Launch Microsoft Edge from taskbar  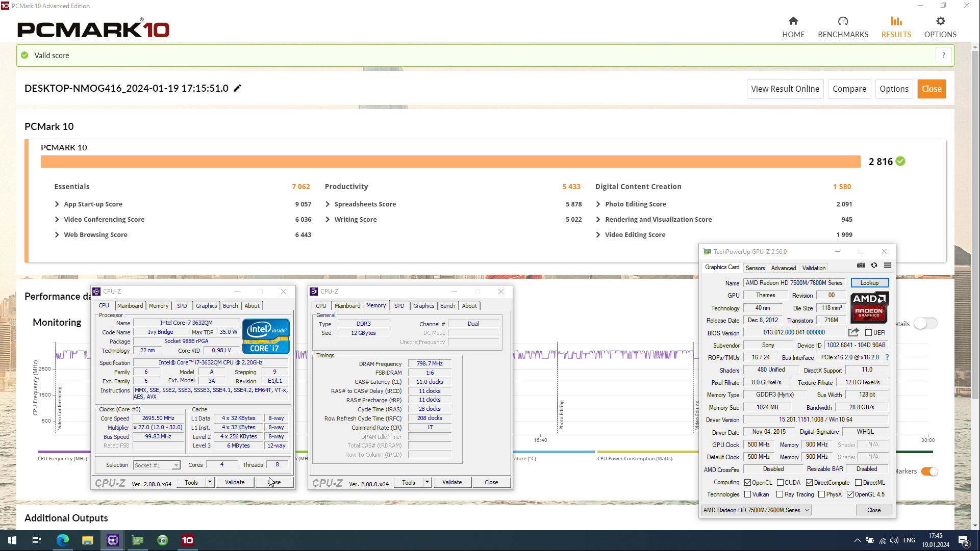pos(63,540)
